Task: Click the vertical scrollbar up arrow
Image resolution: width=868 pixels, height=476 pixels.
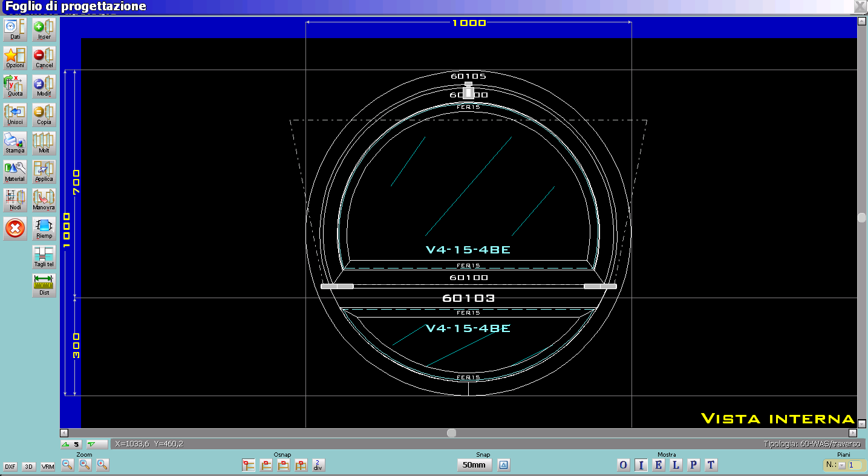Action: [862, 21]
